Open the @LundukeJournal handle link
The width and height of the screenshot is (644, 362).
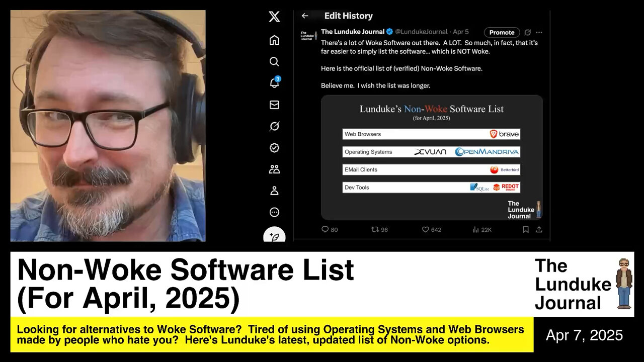click(421, 32)
